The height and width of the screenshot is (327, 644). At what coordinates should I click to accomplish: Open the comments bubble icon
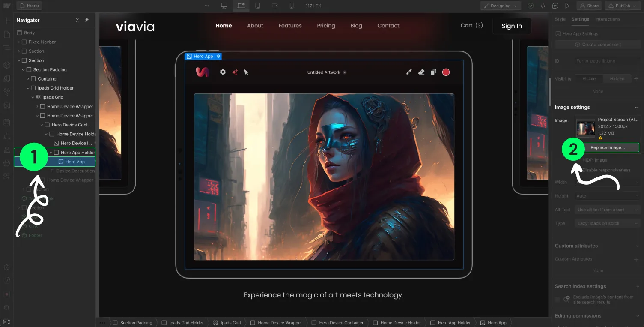coord(555,6)
